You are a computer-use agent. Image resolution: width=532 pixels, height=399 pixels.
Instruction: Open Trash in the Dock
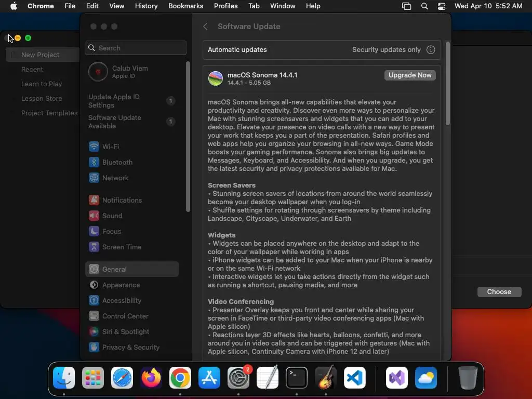pos(468,378)
